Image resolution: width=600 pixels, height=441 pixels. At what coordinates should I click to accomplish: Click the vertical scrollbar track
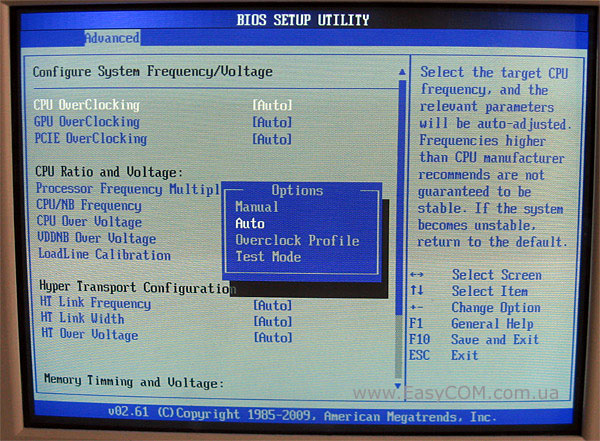click(x=400, y=229)
